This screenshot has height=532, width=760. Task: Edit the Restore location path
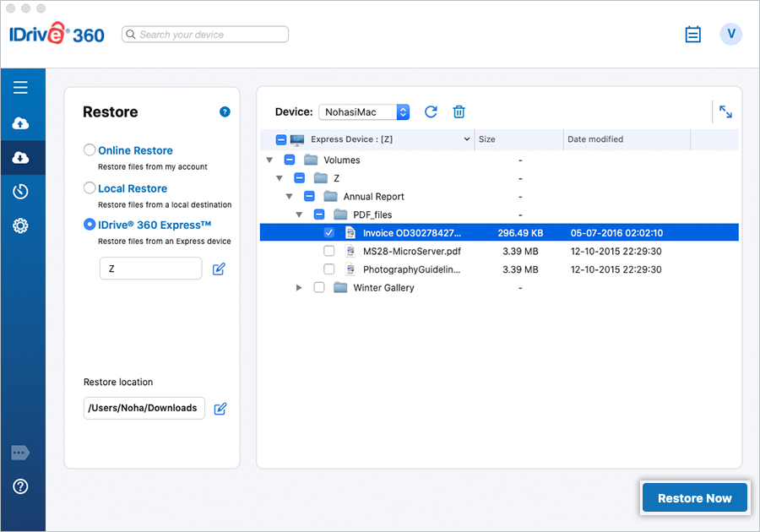coord(220,409)
